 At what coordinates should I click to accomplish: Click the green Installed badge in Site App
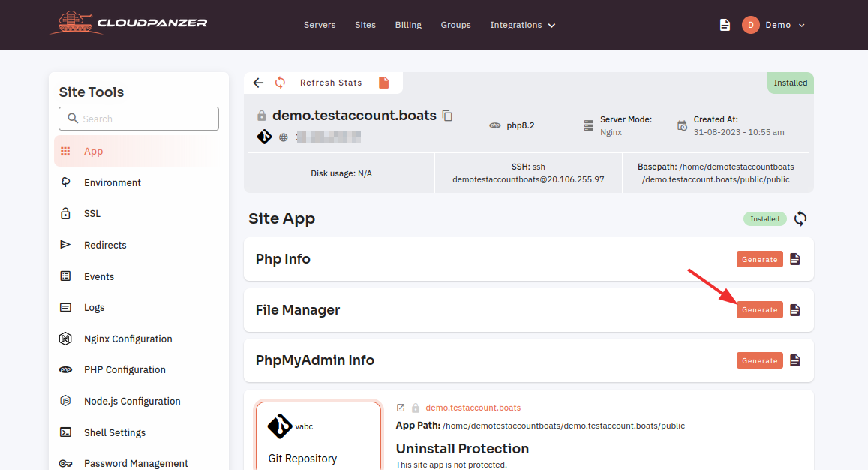point(764,219)
